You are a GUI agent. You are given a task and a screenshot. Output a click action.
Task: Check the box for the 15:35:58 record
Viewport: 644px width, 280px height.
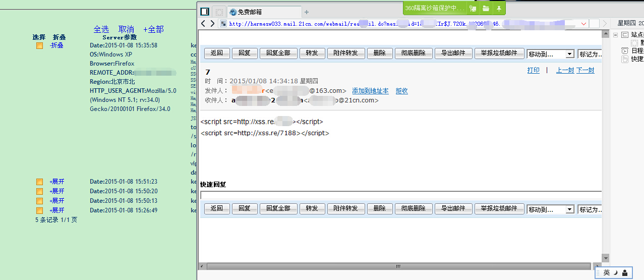(39, 45)
